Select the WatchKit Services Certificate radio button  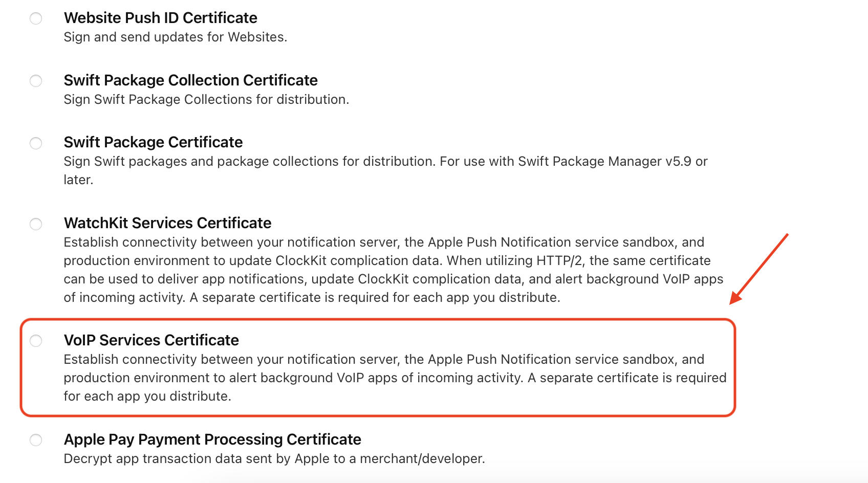36,224
